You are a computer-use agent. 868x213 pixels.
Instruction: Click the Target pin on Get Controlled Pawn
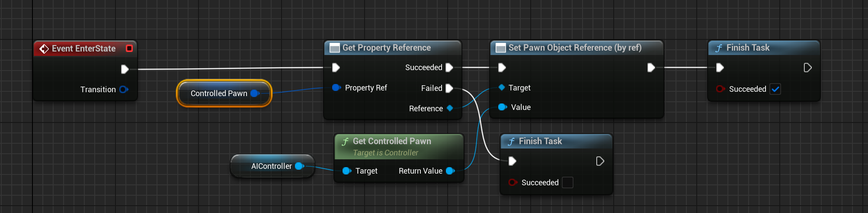(x=346, y=171)
